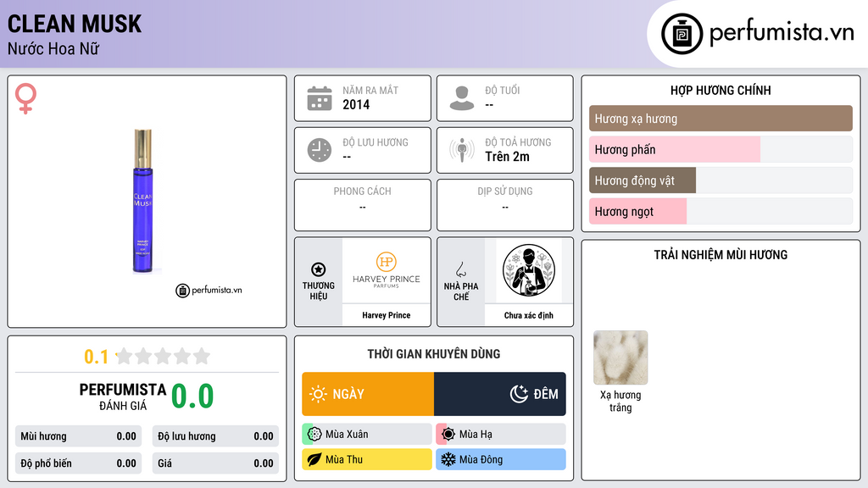
Task: Click the CLEAN MUSK title heading
Action: tap(75, 25)
